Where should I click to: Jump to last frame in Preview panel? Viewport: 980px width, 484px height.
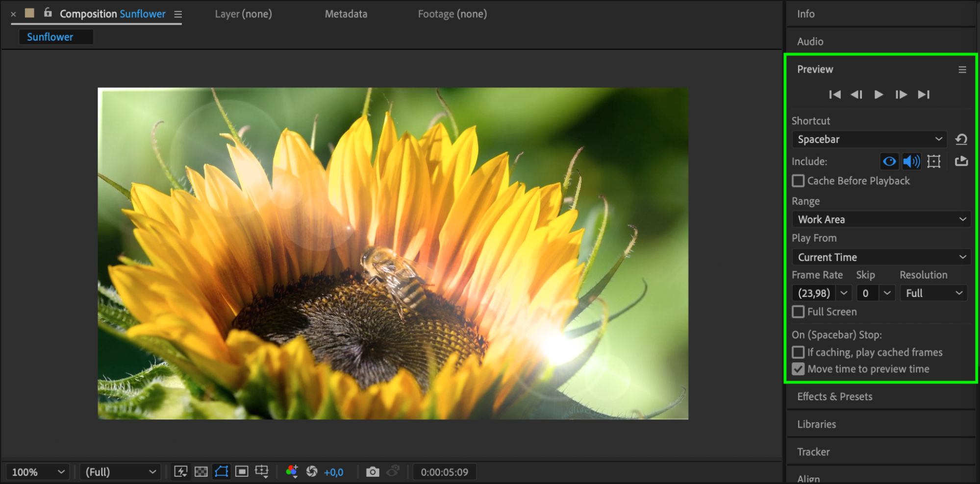pos(924,95)
